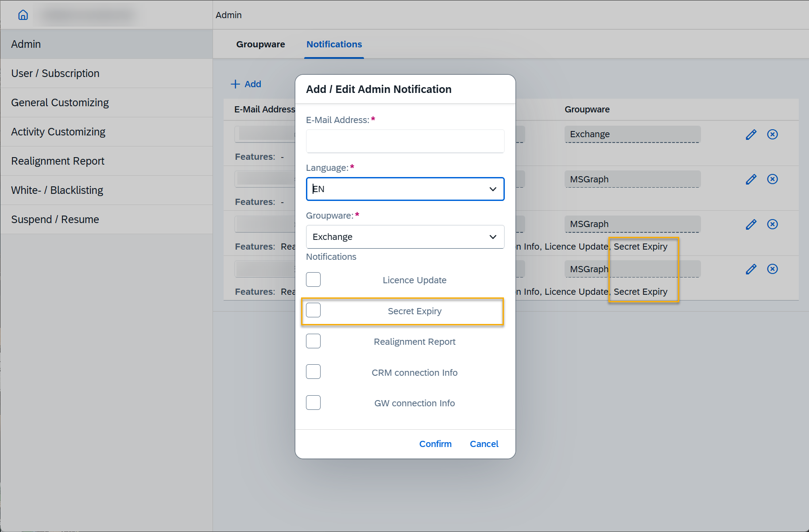Tick the Secret Expiry checkbox
Viewport: 809px width, 532px height.
314,310
